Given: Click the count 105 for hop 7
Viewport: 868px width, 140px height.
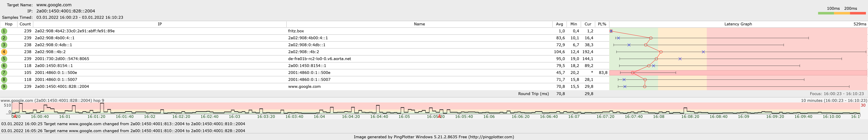Looking at the screenshot, I should click(28, 73).
